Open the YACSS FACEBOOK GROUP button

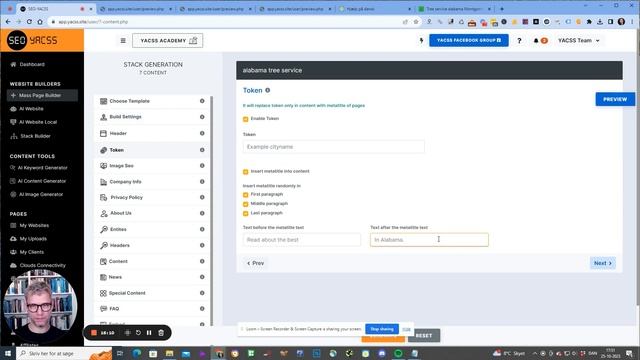(469, 40)
